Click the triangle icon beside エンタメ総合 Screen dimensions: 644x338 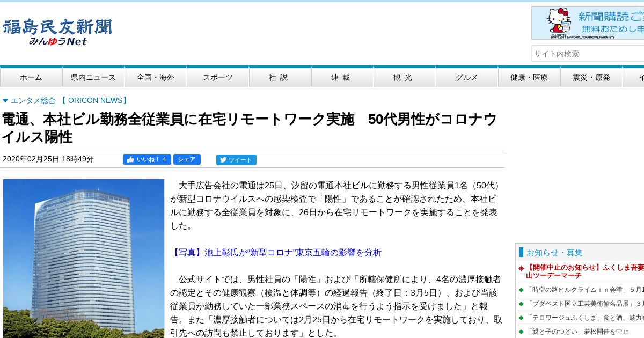(x=5, y=100)
